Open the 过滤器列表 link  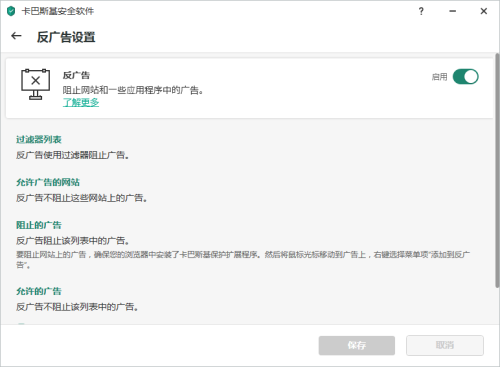coord(39,139)
